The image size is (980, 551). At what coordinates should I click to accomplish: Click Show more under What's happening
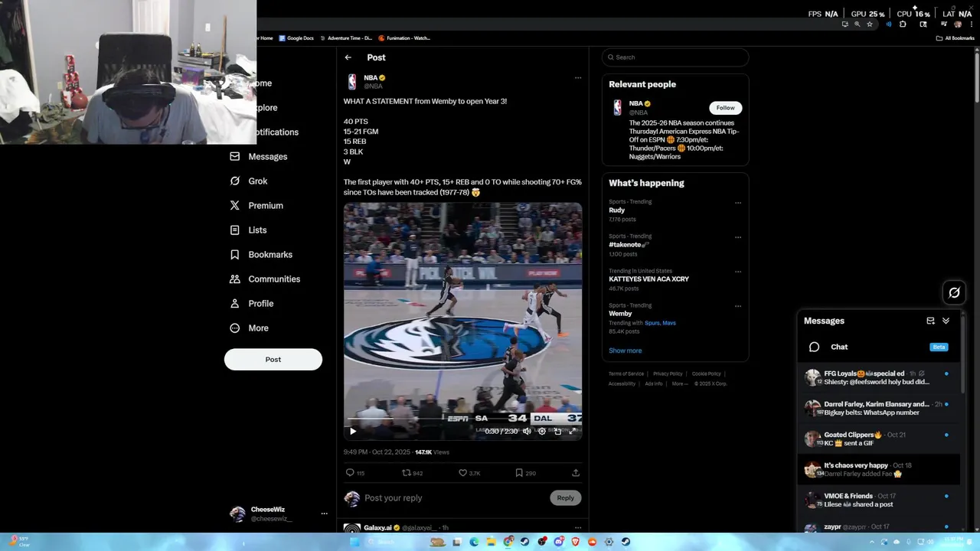pos(626,350)
